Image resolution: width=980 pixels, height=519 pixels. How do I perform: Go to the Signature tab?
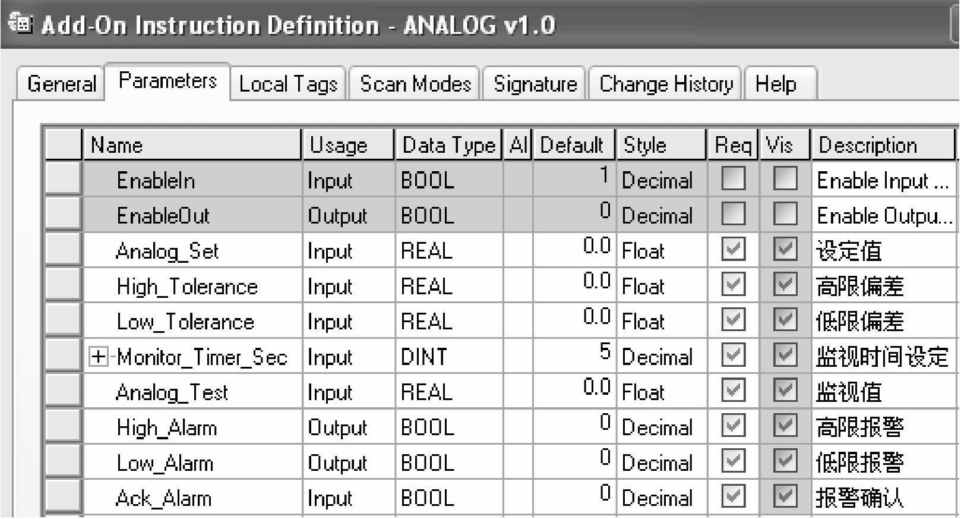535,84
